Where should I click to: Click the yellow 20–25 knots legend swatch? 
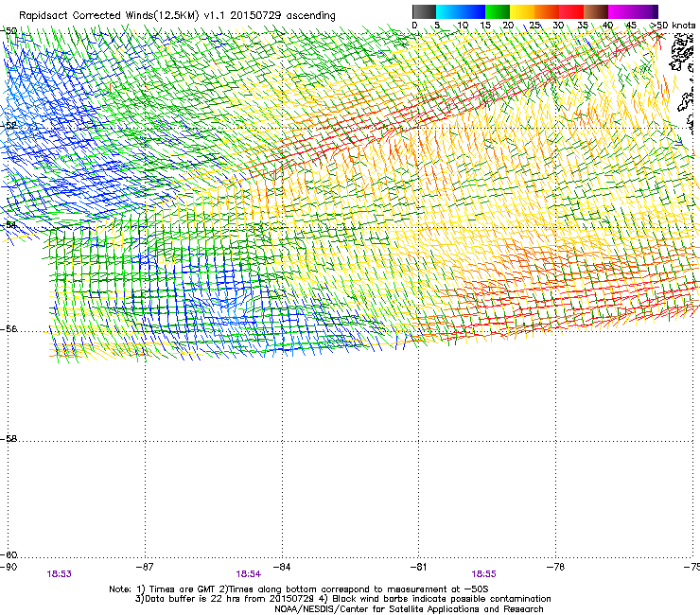click(522, 11)
